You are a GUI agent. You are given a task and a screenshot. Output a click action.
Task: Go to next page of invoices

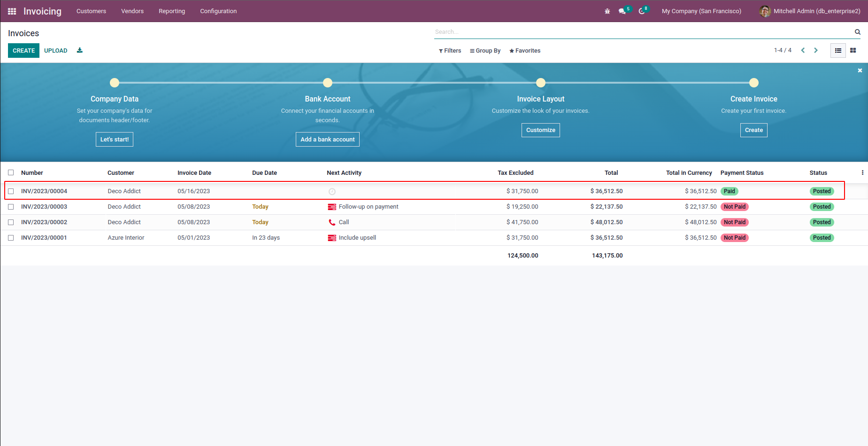816,50
